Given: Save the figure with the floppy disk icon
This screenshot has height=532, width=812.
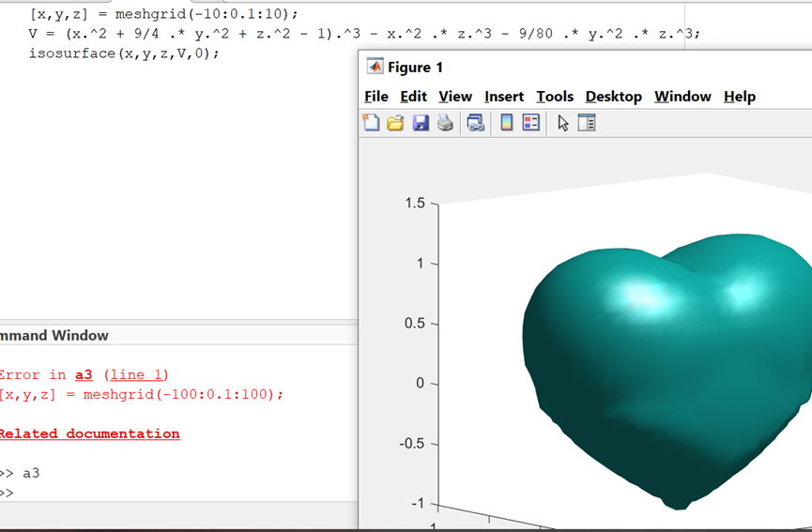Looking at the screenshot, I should click(421, 123).
